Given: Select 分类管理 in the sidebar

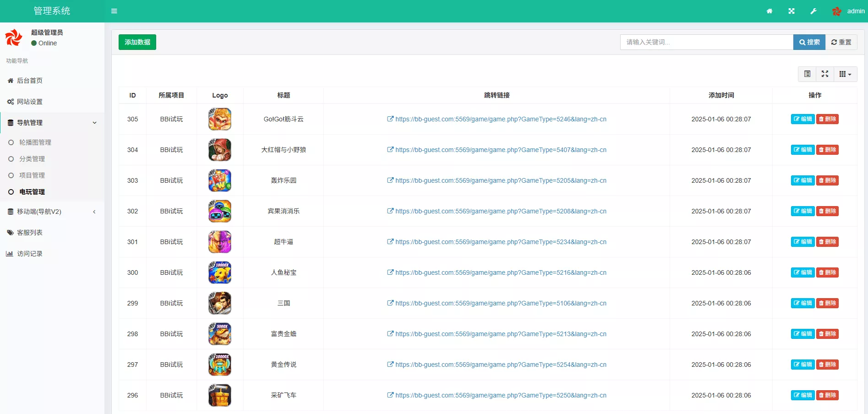Looking at the screenshot, I should point(32,159).
